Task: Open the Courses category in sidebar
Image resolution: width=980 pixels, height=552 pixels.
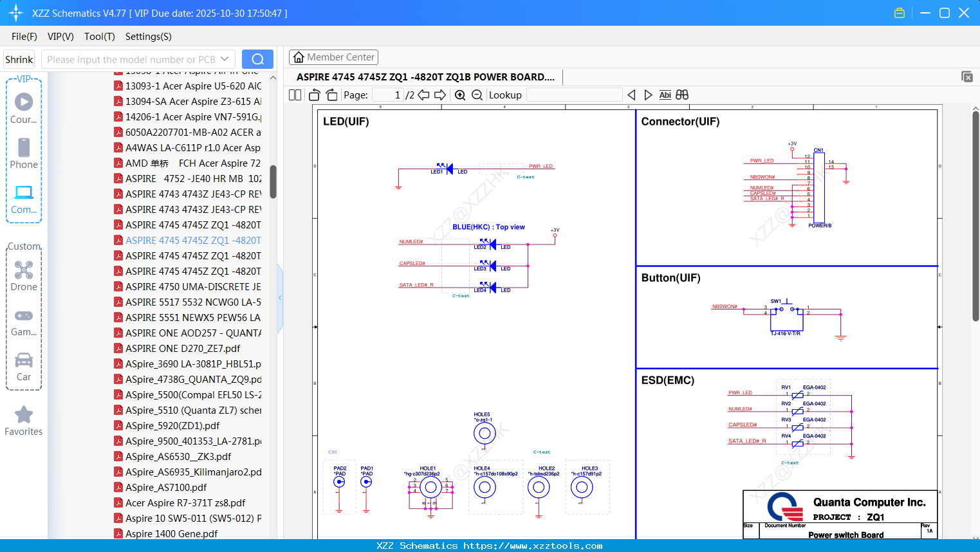Action: pyautogui.click(x=24, y=108)
